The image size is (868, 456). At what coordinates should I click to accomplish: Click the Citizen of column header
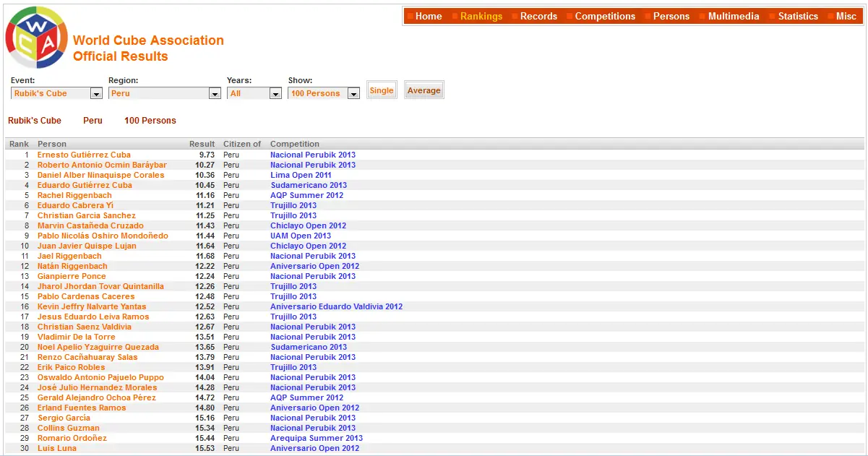(242, 144)
